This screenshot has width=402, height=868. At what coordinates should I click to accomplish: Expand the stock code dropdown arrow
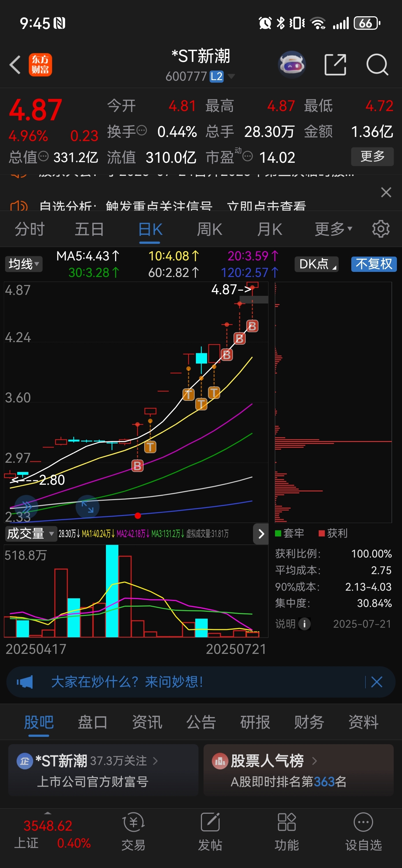pyautogui.click(x=231, y=76)
